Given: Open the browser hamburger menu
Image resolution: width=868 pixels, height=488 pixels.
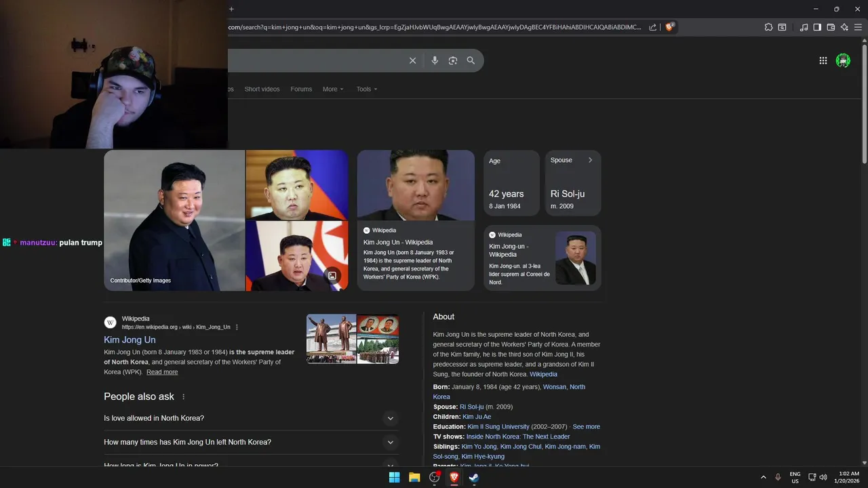Looking at the screenshot, I should click(858, 27).
